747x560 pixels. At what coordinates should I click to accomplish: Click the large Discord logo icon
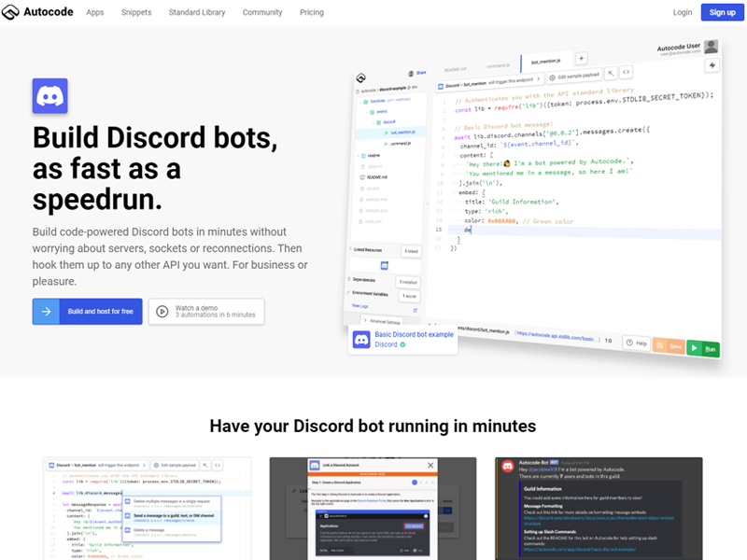click(x=50, y=96)
